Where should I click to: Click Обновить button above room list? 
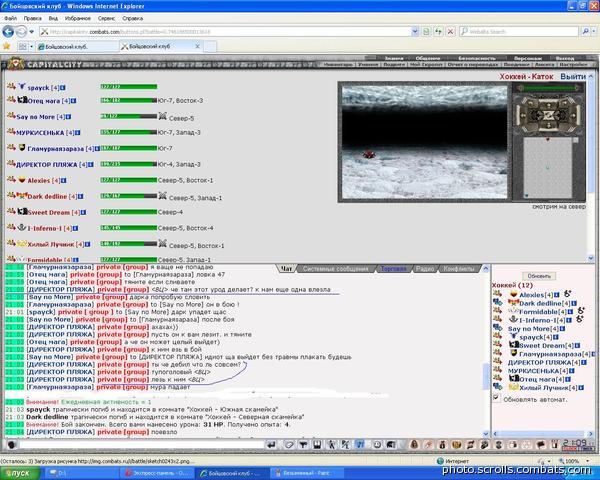pos(539,276)
